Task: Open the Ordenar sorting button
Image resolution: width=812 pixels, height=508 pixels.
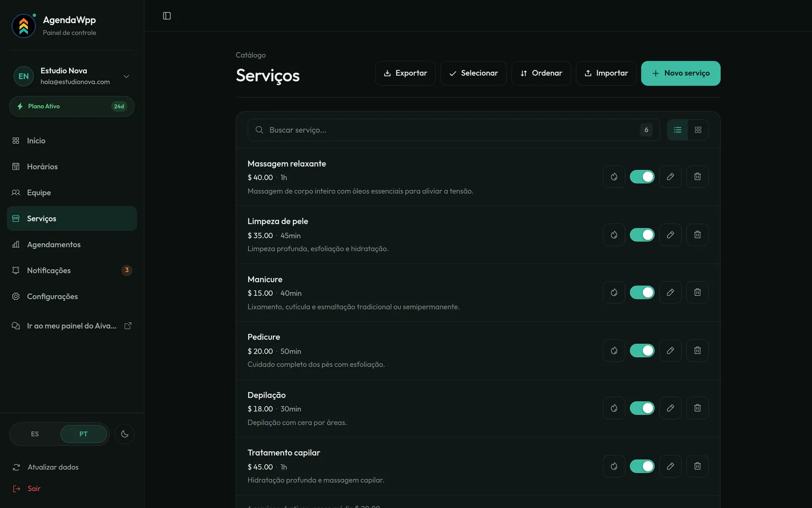Action: [541, 73]
